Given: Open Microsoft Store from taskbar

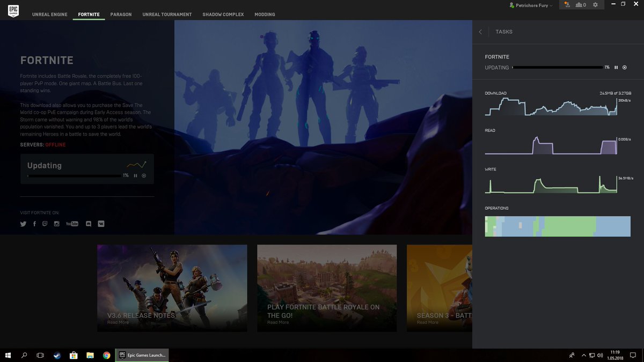Looking at the screenshot, I should [x=74, y=355].
